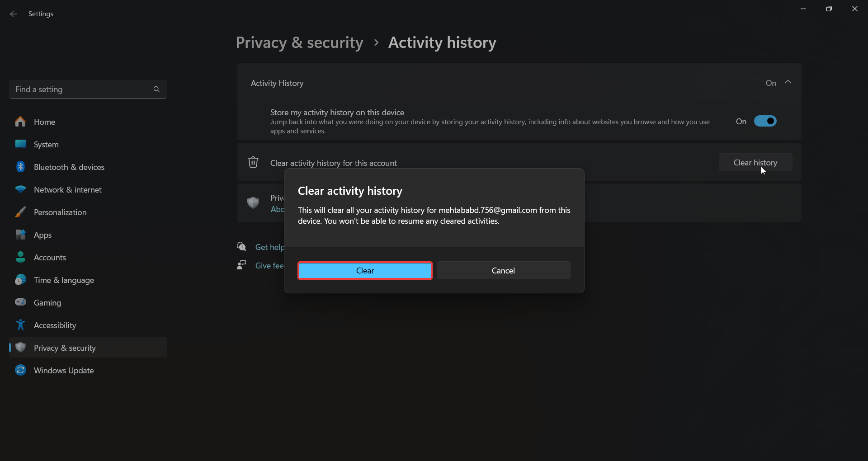
Task: Select the Apps category label
Action: click(x=43, y=235)
